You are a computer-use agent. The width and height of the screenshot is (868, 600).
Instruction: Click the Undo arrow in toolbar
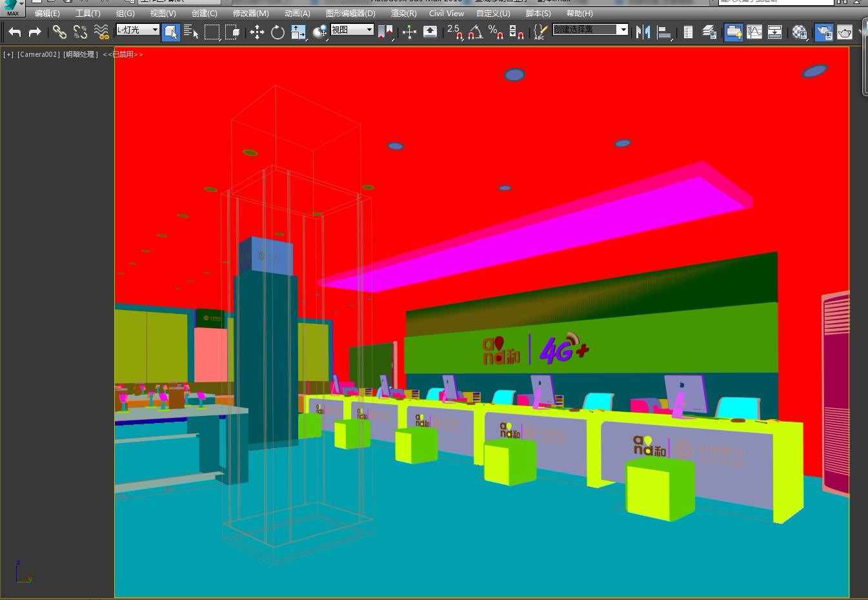click(15, 32)
